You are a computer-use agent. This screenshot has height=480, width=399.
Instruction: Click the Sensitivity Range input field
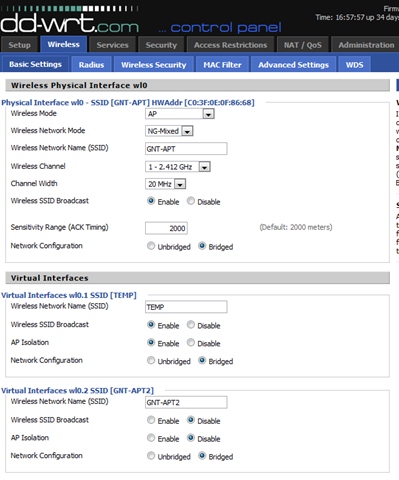click(x=166, y=228)
